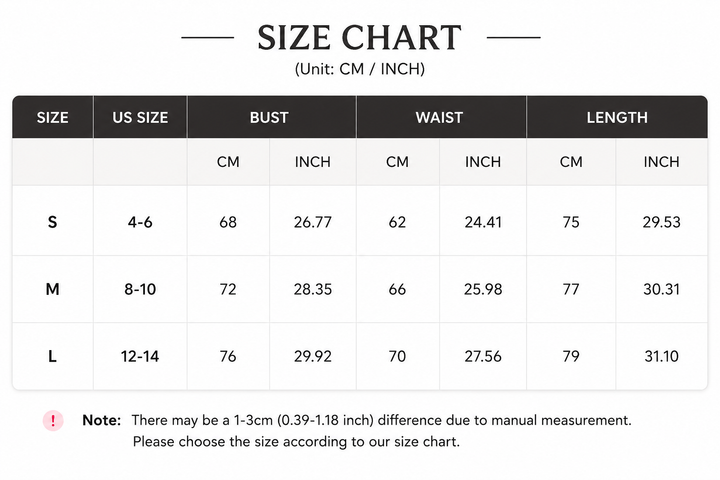Click the 12-14 US size cell
Screen dimensions: 720x480
(x=140, y=356)
